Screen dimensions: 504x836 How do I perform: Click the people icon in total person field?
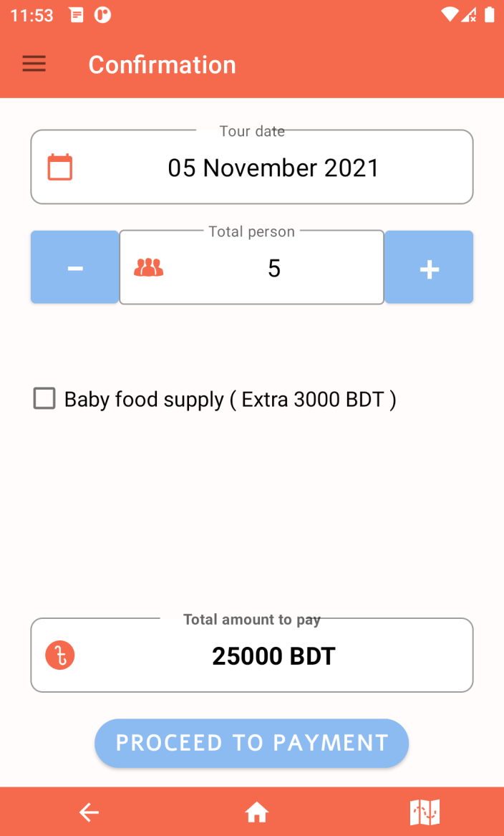[147, 266]
